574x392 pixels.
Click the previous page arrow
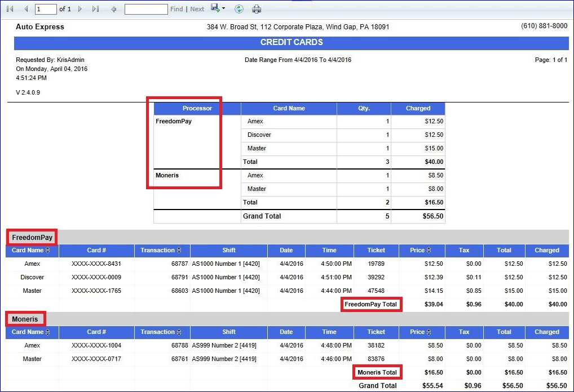(x=25, y=9)
